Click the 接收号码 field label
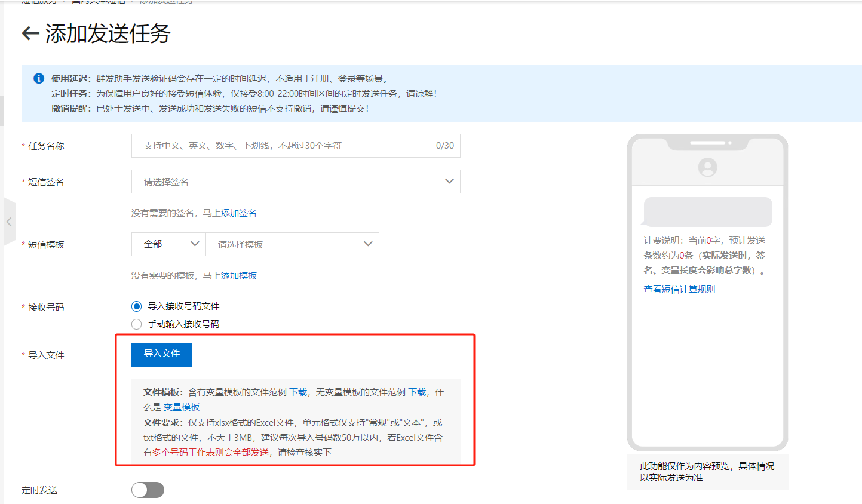 pyautogui.click(x=46, y=308)
